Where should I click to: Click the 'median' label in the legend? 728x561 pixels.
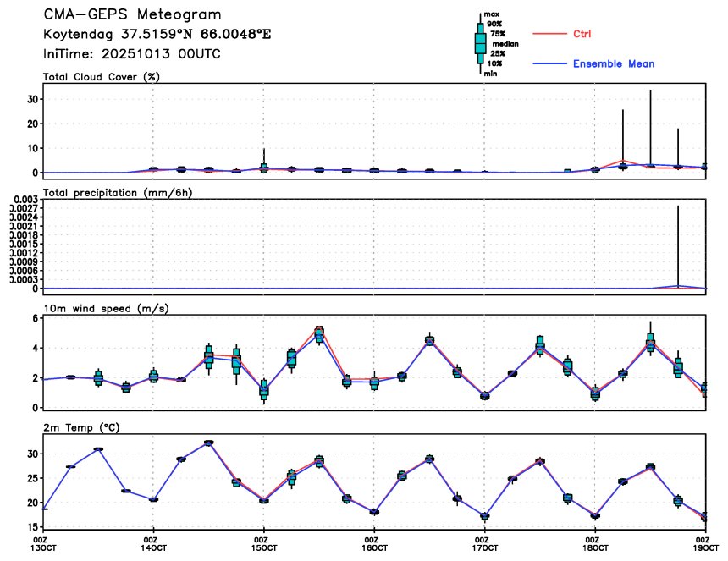(x=505, y=44)
